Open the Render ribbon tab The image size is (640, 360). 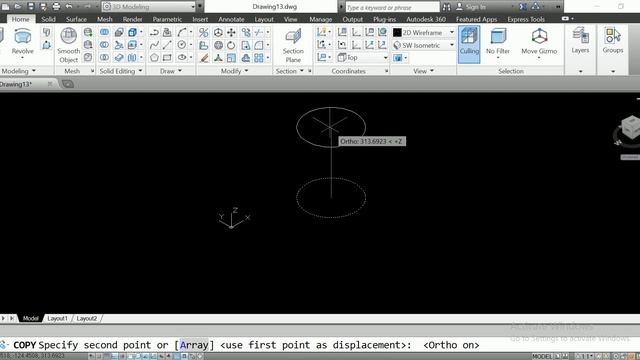click(x=132, y=19)
